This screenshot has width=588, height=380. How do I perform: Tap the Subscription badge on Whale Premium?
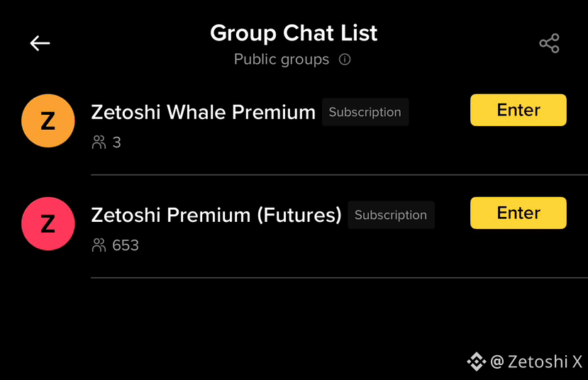point(365,112)
